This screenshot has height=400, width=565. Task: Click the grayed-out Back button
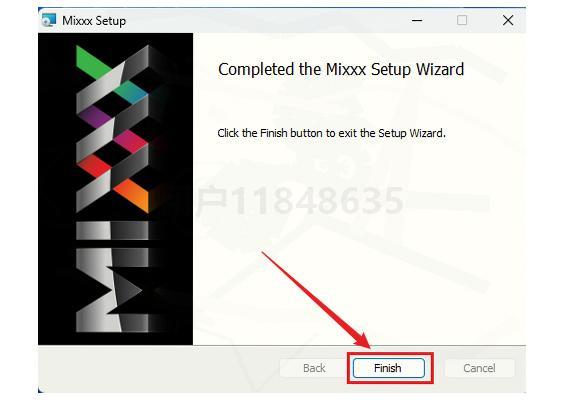(314, 368)
